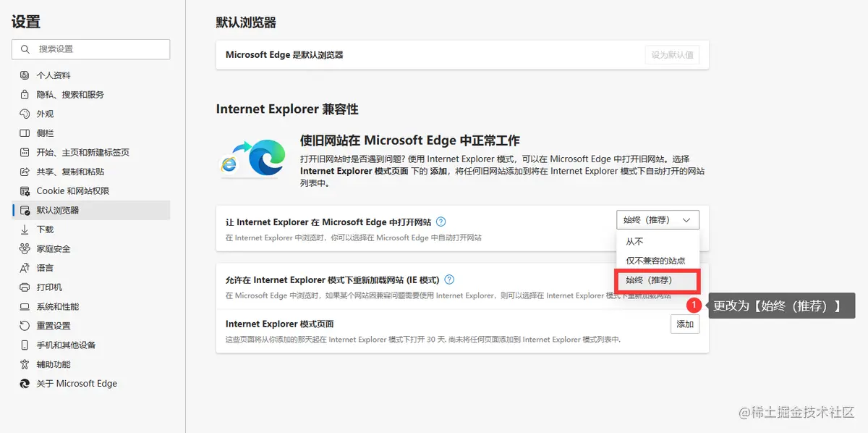Image resolution: width=868 pixels, height=433 pixels.
Task: Open 个人资料 settings page
Action: click(91, 75)
